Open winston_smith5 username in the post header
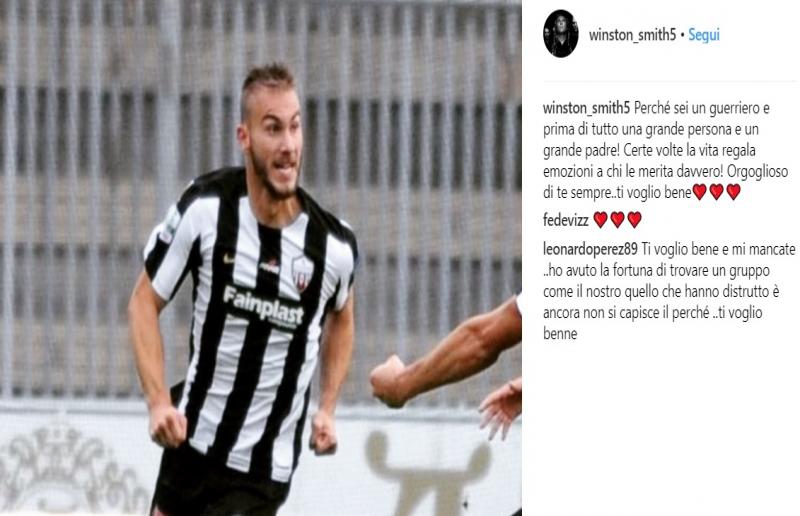800x516 pixels. coord(632,35)
